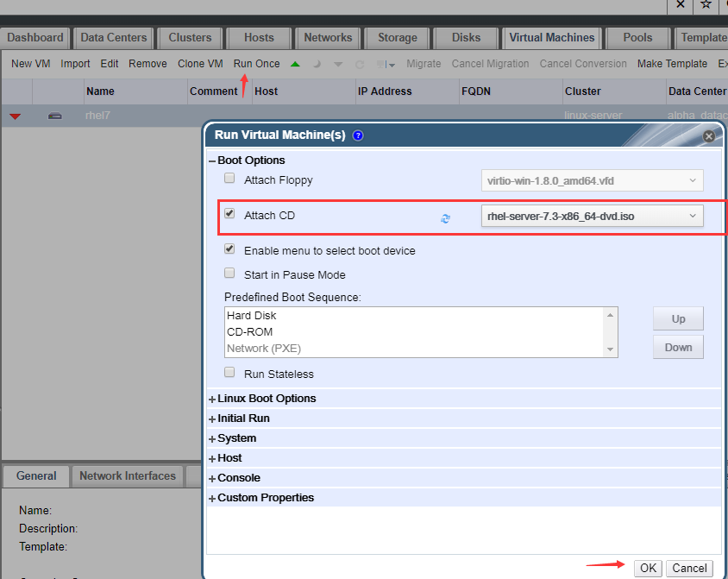Click Make Template in toolbar
This screenshot has height=579, width=728.
tap(672, 64)
